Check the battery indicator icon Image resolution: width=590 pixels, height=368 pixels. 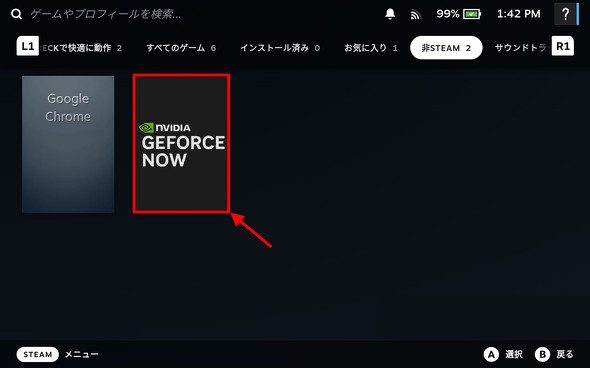point(472,14)
